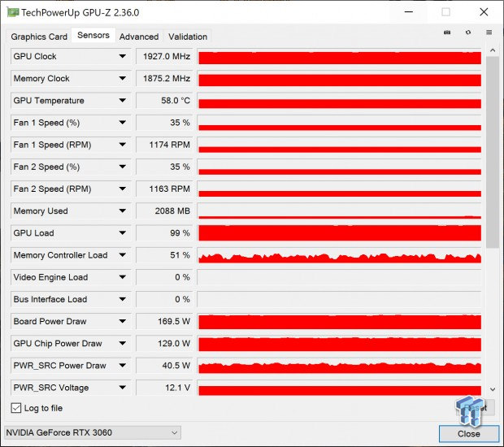This screenshot has height=447, width=504.
Task: Open the GPU Load sensor dropdown
Action: click(x=123, y=233)
